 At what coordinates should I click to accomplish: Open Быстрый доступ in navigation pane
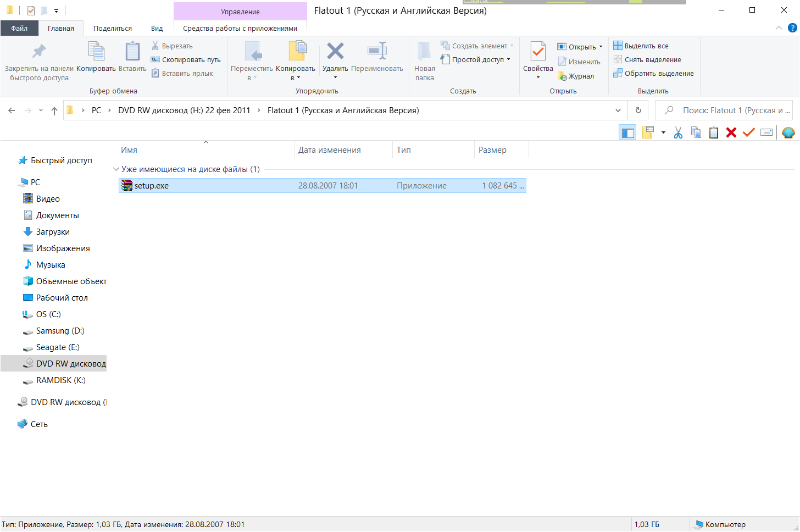pos(61,160)
